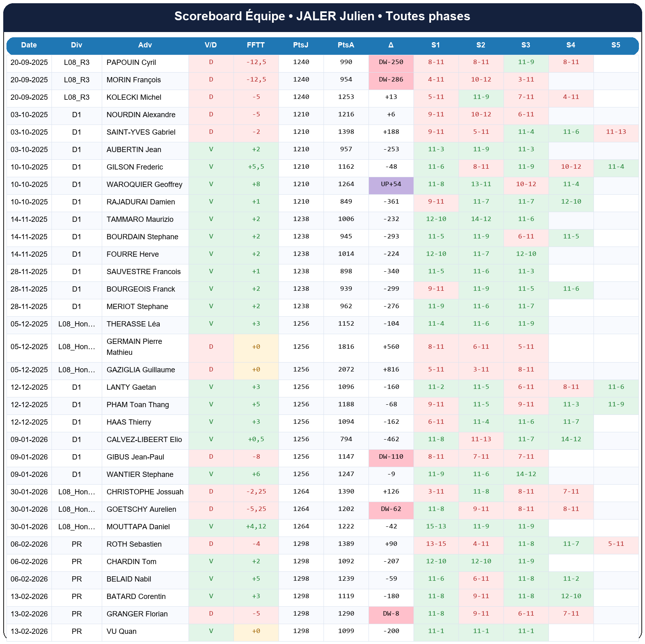This screenshot has height=644, width=645.
Task: Select opponent WAROQUIER Geoffrey
Action: pyautogui.click(x=144, y=185)
